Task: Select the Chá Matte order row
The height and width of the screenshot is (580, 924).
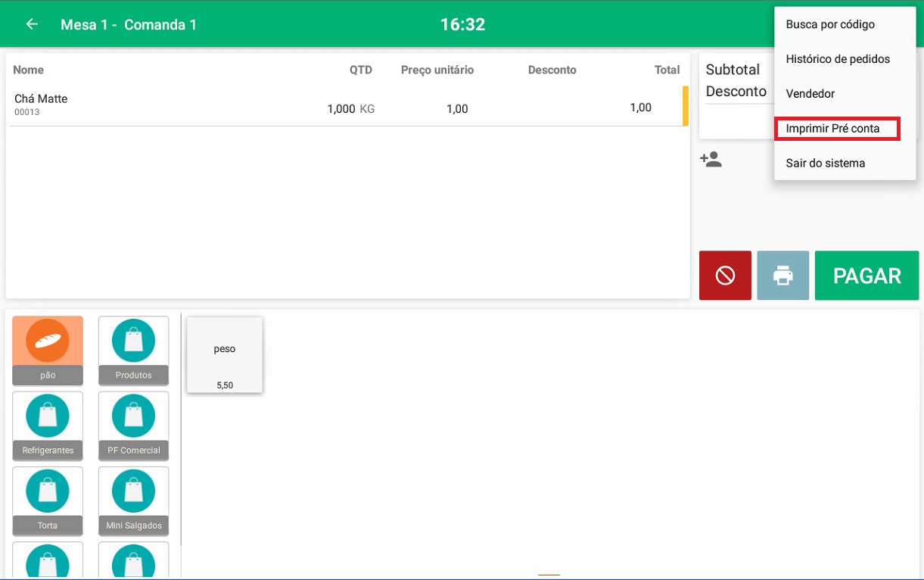Action: pyautogui.click(x=348, y=106)
